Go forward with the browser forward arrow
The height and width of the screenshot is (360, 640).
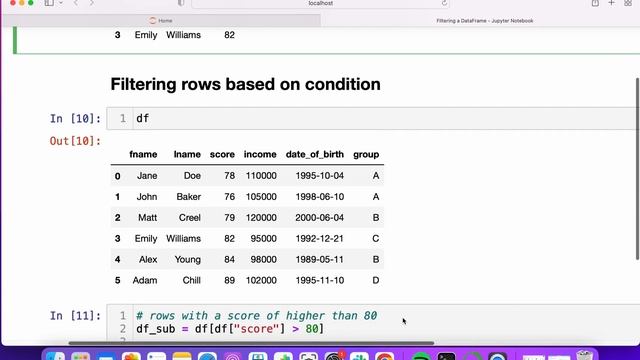pos(91,3)
